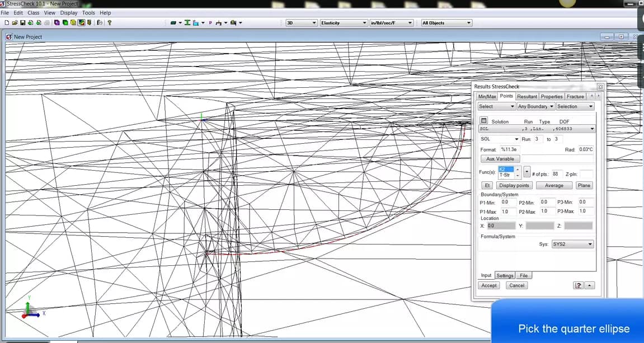Switch to the Fracture tab
The image size is (644, 343).
[575, 96]
